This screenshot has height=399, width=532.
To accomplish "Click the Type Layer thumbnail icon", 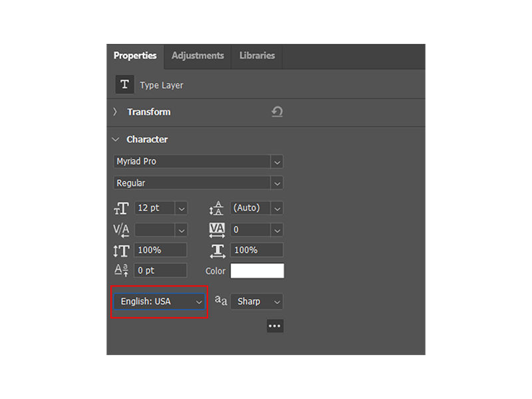I will click(124, 84).
